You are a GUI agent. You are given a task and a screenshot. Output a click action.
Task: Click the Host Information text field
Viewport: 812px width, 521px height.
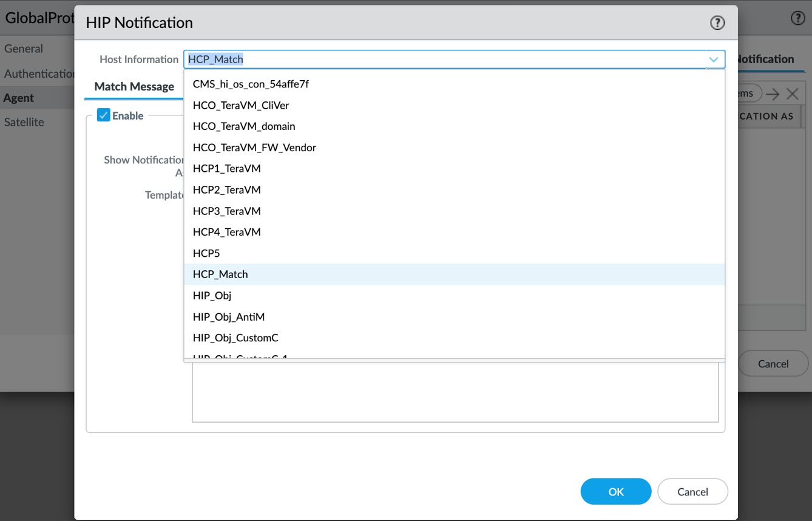point(443,60)
